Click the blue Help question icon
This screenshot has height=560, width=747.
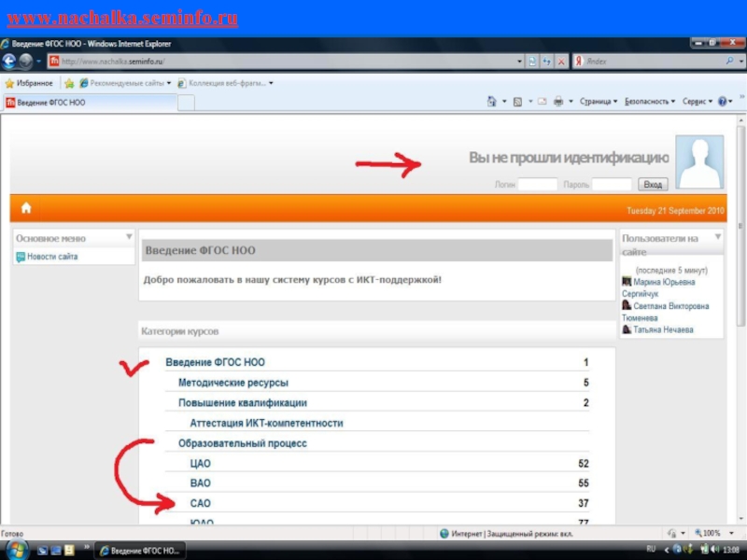(722, 102)
